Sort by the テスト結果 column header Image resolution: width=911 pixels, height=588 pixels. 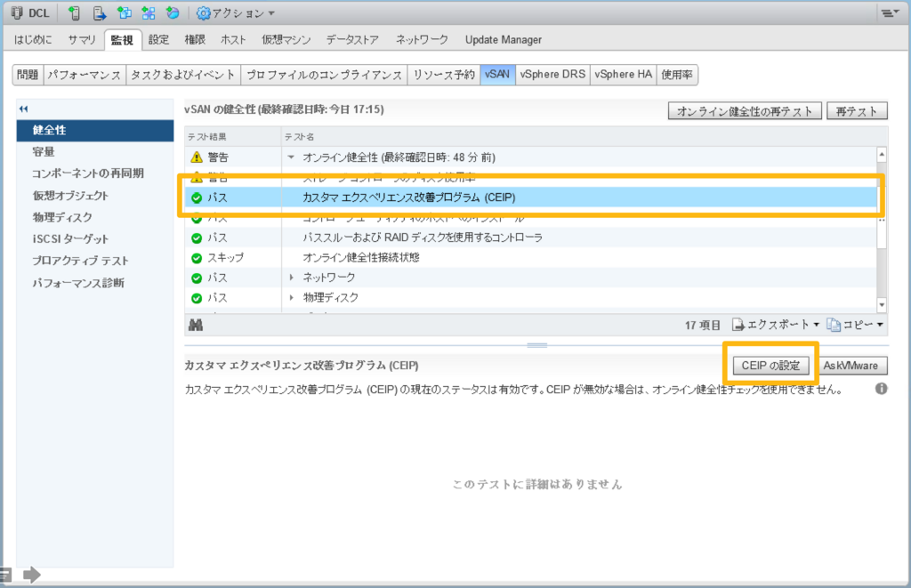pyautogui.click(x=233, y=136)
